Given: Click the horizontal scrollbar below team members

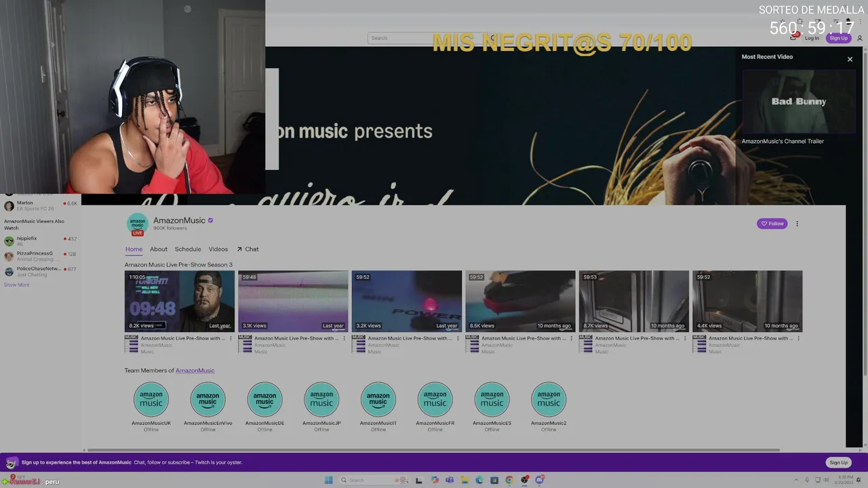Looking at the screenshot, I should (433, 450).
